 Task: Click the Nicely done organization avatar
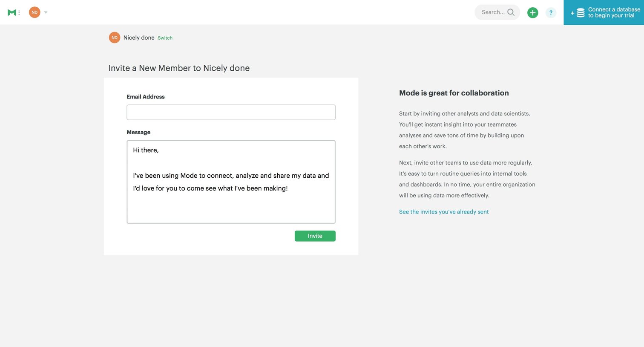(115, 38)
